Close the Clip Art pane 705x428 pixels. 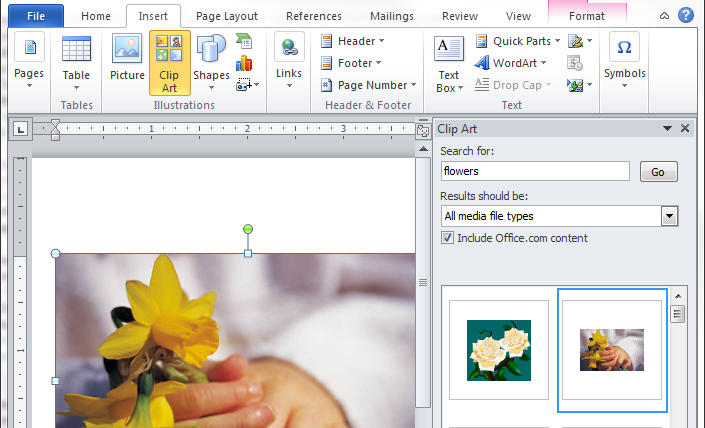click(685, 129)
